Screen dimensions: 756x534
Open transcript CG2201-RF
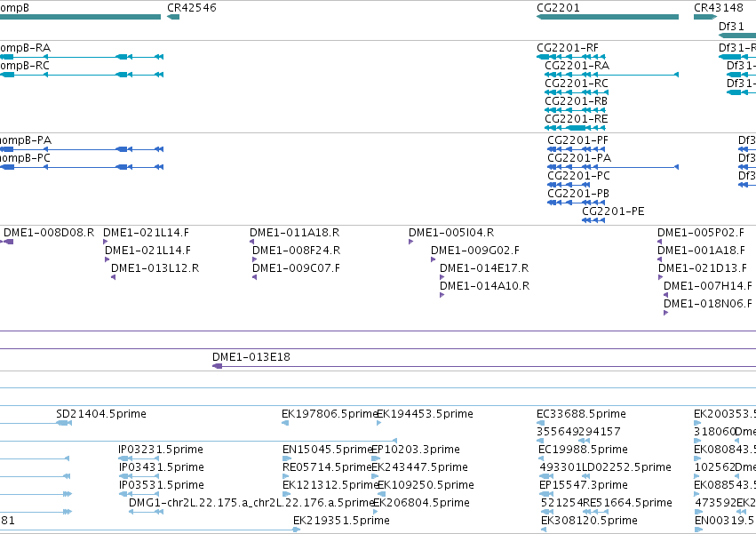568,48
